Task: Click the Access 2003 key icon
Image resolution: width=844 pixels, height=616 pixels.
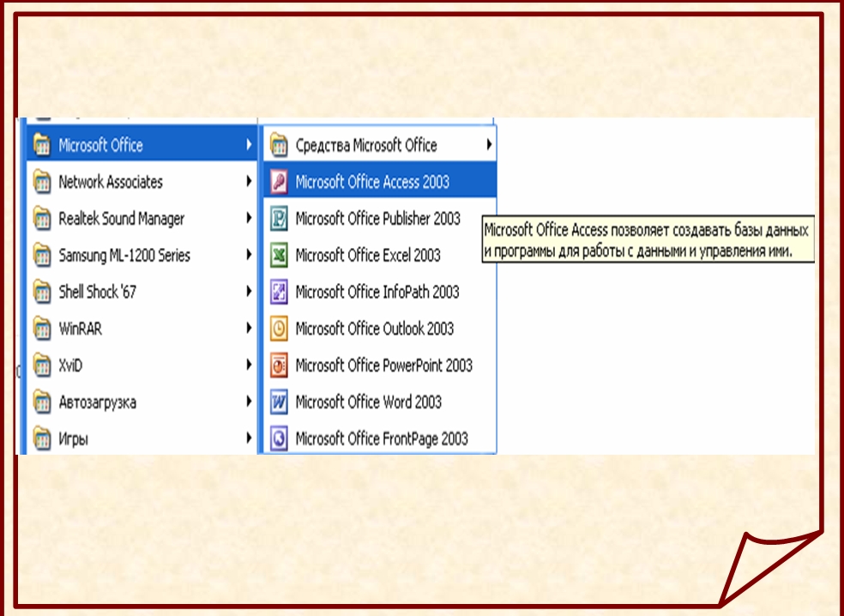Action: pyautogui.click(x=279, y=182)
